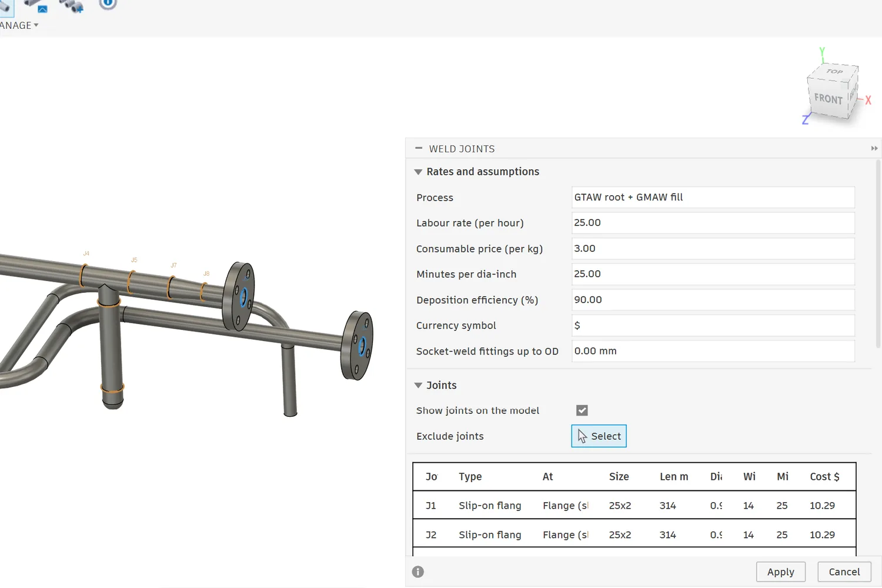This screenshot has width=882, height=588.
Task: Click the Process field with GTAW root + GMAW fill
Action: point(713,197)
